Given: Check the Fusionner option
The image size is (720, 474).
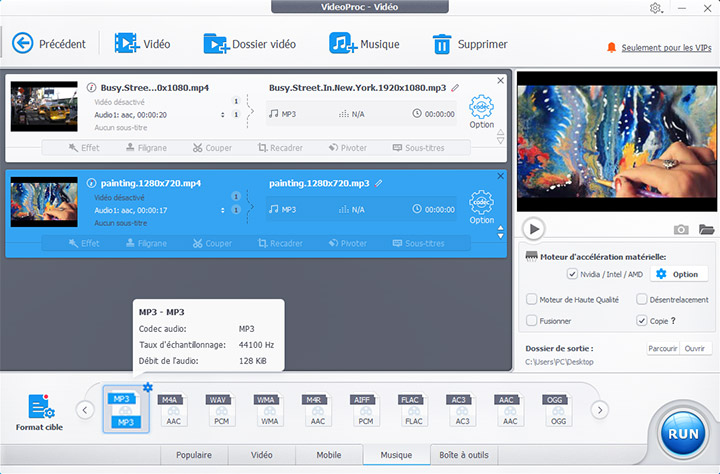Looking at the screenshot, I should [532, 321].
